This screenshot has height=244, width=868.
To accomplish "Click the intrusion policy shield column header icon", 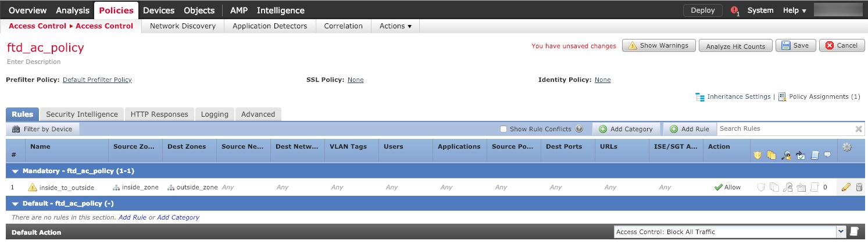I will point(758,155).
